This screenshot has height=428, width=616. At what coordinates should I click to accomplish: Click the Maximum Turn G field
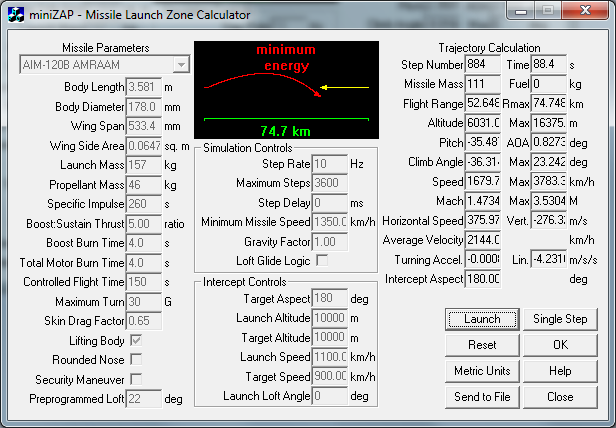click(x=144, y=301)
